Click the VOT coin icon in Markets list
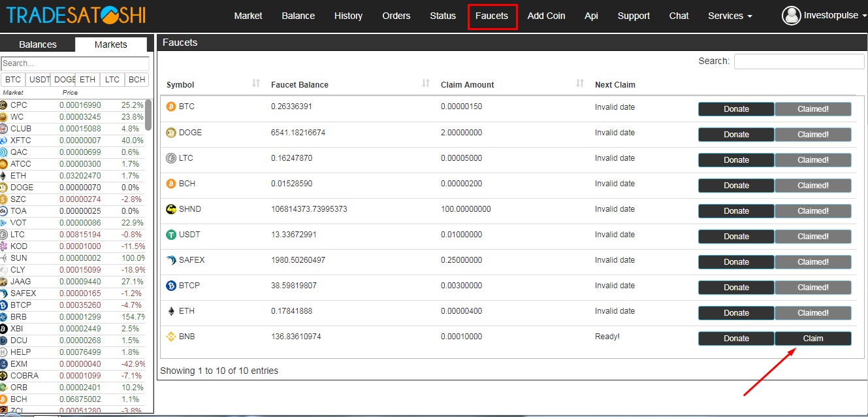The width and height of the screenshot is (868, 417). [x=4, y=223]
